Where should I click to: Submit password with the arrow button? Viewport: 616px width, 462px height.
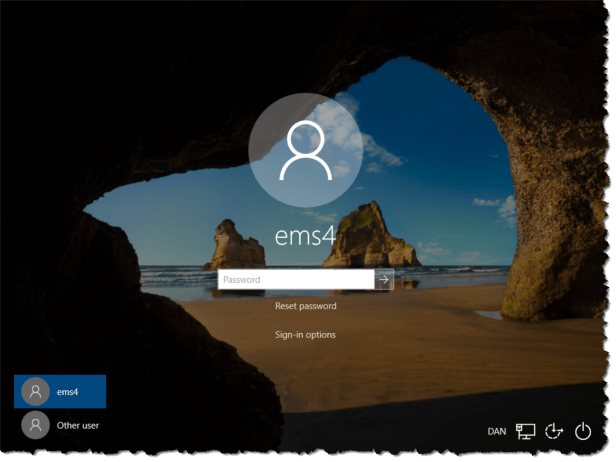[x=384, y=280]
